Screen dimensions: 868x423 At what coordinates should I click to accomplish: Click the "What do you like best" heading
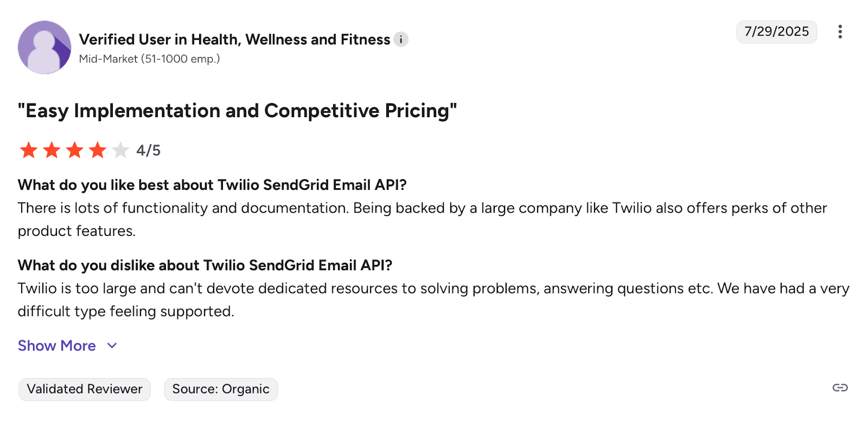click(212, 185)
